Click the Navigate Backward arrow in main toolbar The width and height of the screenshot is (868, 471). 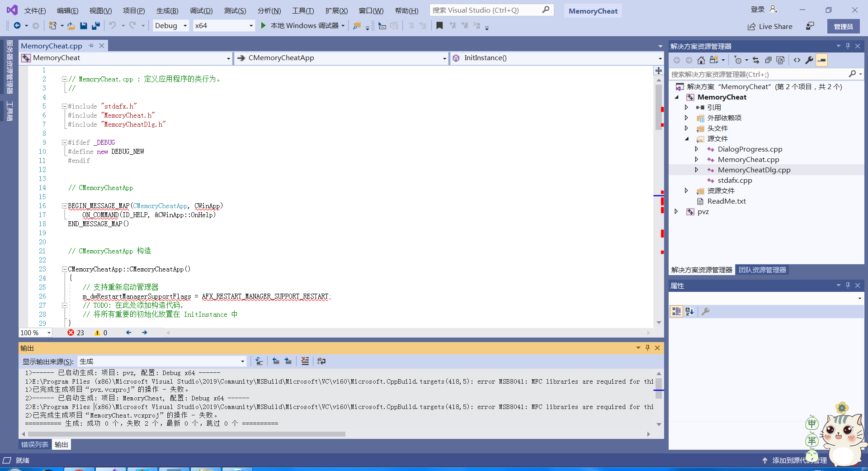pyautogui.click(x=17, y=26)
